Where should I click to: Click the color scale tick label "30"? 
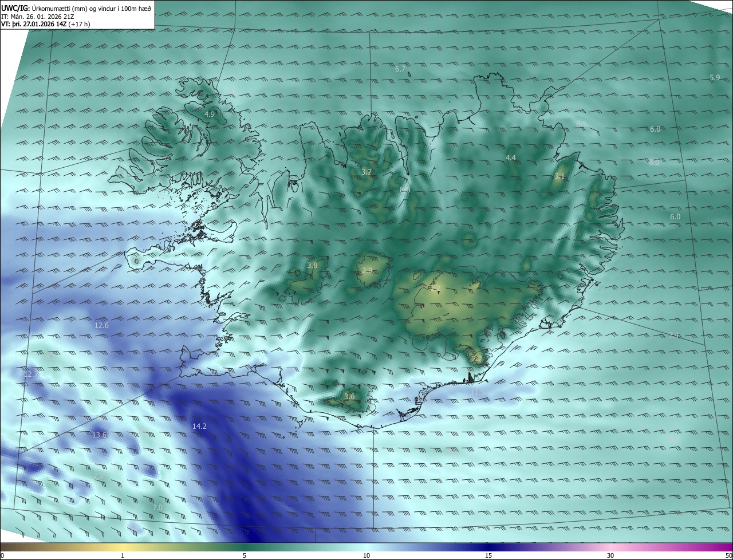point(610,555)
